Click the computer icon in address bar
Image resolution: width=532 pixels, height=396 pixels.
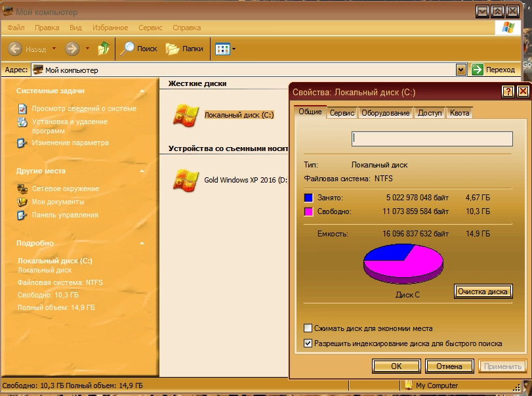tap(38, 70)
